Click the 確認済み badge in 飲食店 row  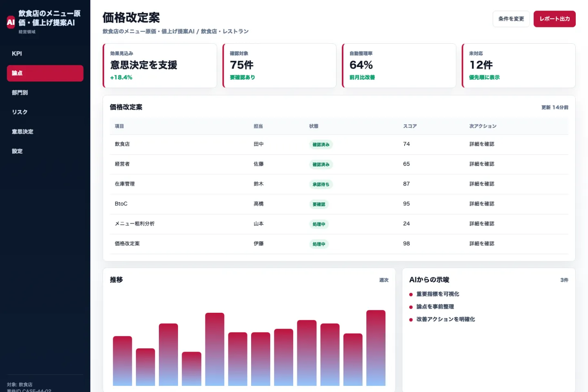[321, 145]
